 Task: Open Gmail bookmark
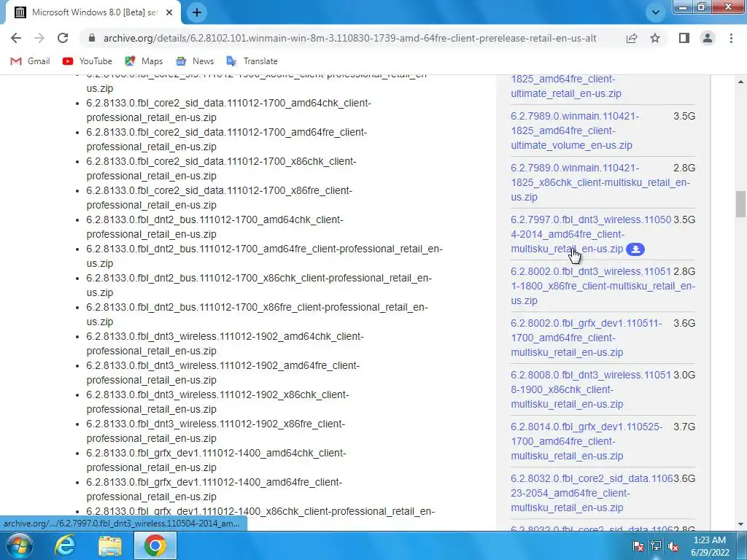[31, 61]
